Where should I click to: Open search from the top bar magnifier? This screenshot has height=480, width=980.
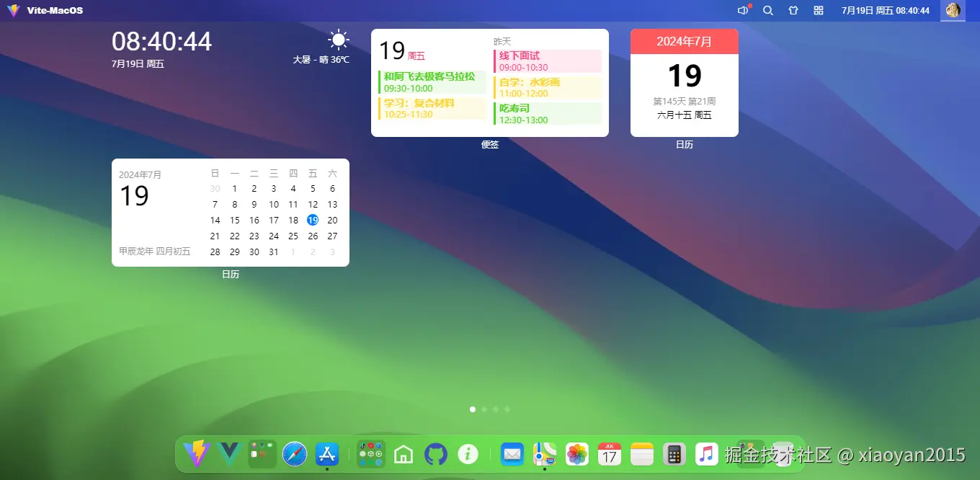tap(768, 11)
